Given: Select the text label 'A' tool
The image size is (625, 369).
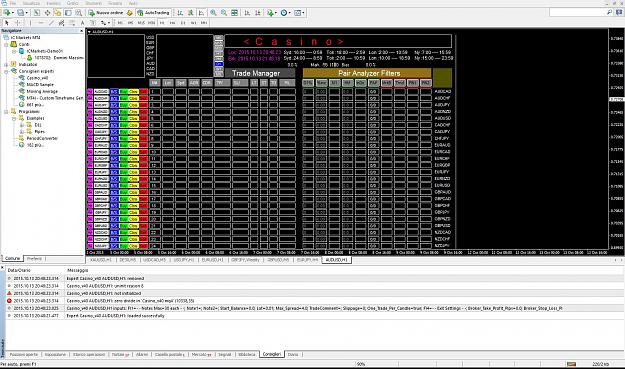Looking at the screenshot, I should click(82, 23).
